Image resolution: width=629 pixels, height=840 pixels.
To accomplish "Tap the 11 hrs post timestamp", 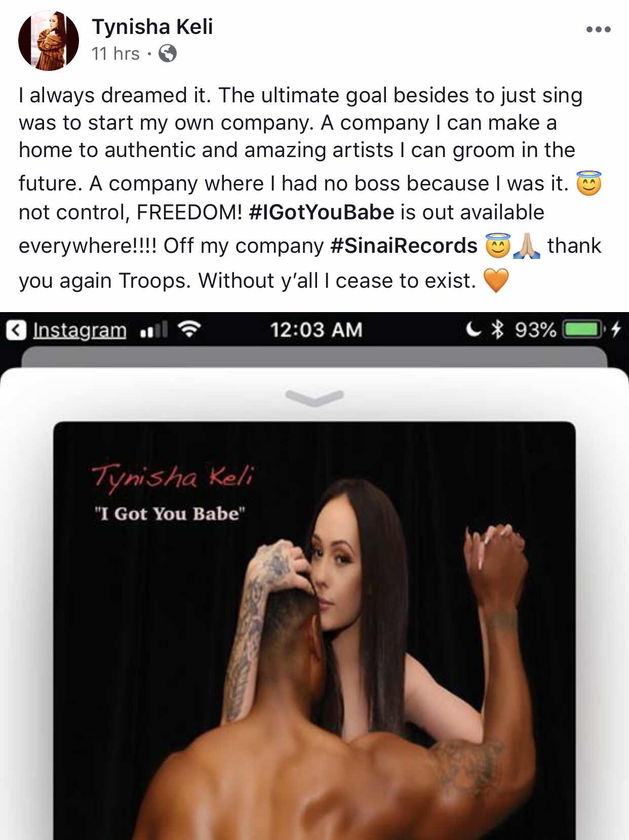I will pos(115,53).
